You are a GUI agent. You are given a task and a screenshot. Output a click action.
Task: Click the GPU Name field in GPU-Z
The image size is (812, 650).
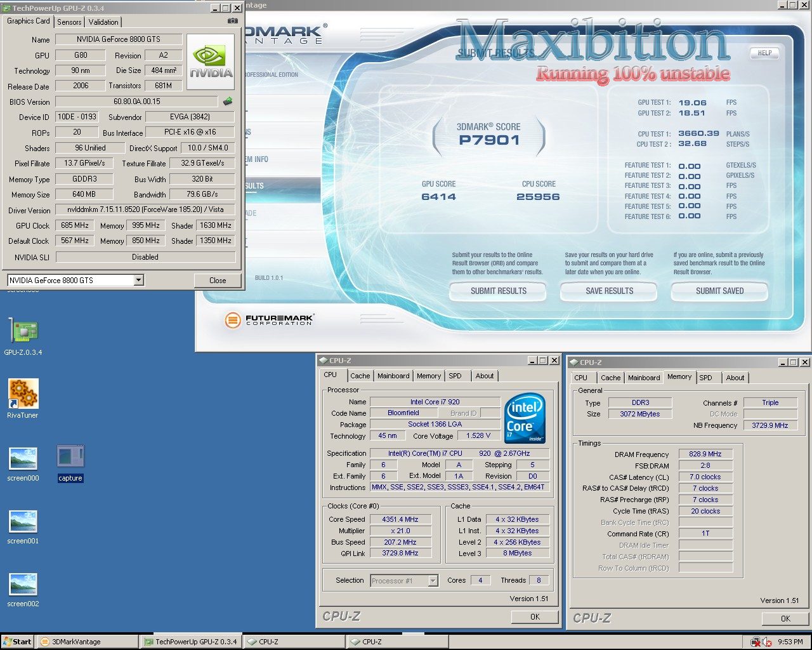(119, 39)
